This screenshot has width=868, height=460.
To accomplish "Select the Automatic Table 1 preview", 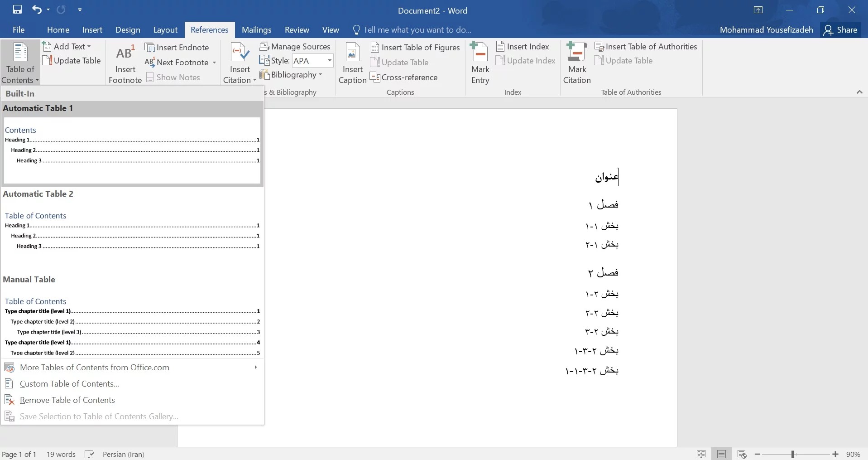I will tap(132, 144).
